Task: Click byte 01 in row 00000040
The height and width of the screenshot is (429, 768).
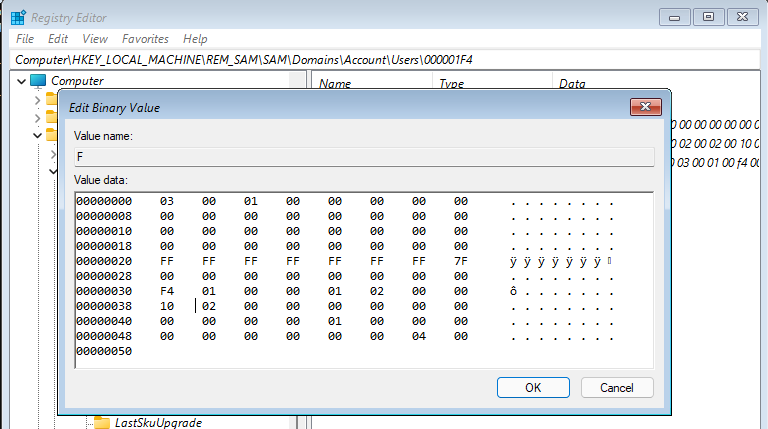Action: 335,321
